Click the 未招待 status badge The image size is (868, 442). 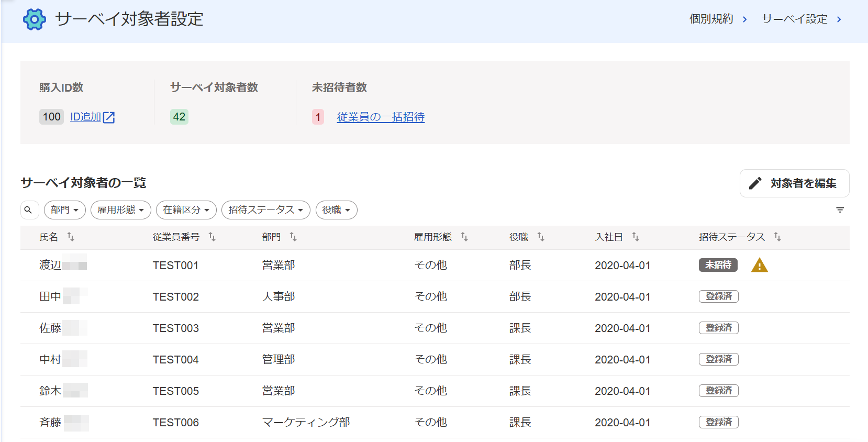[x=718, y=265]
